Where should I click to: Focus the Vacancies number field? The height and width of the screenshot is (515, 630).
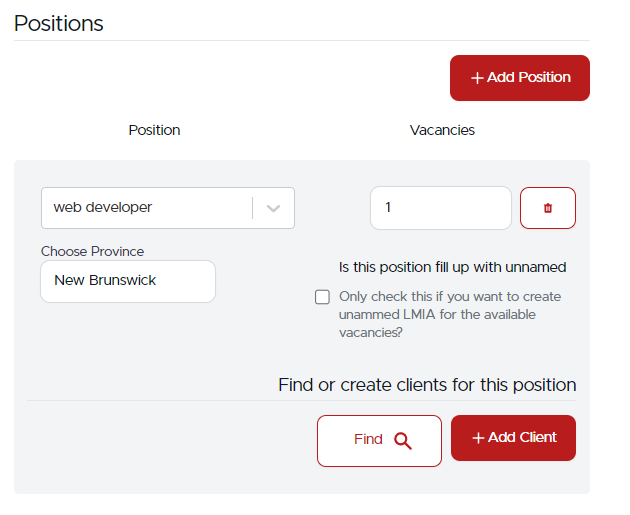click(x=440, y=208)
